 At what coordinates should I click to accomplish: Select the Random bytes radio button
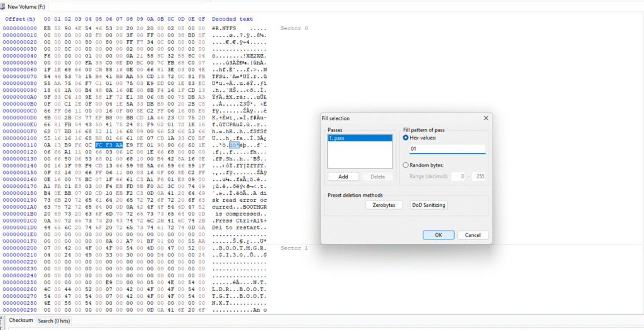[x=406, y=165]
